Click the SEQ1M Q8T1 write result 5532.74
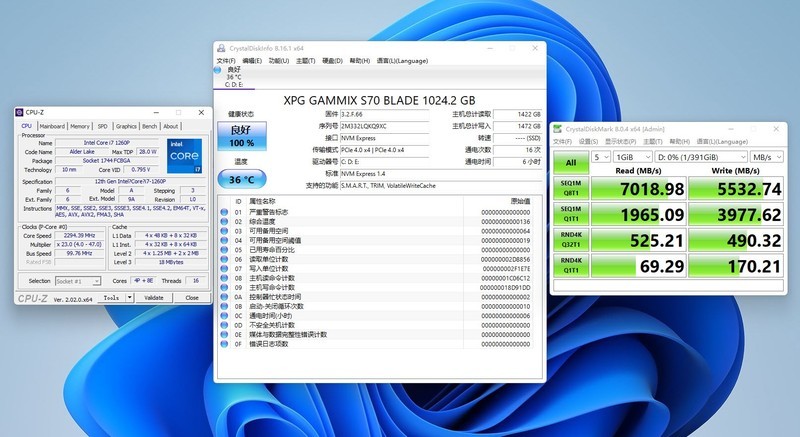This screenshot has width=800, height=437. point(736,189)
